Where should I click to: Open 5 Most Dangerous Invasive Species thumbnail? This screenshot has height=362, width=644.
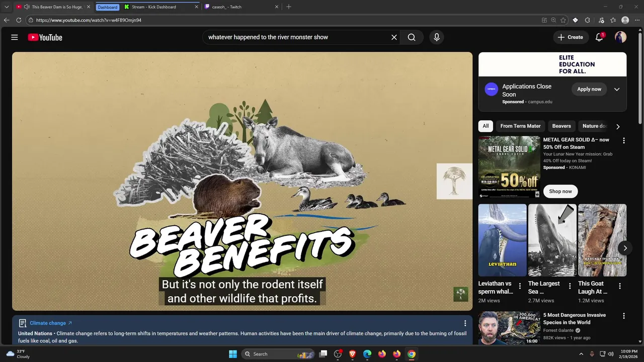(509, 328)
